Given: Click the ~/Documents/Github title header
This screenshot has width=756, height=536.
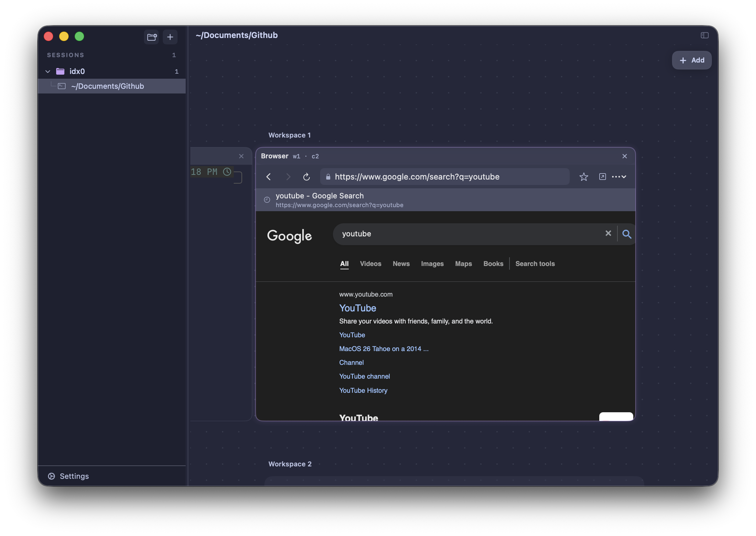Looking at the screenshot, I should [x=237, y=35].
